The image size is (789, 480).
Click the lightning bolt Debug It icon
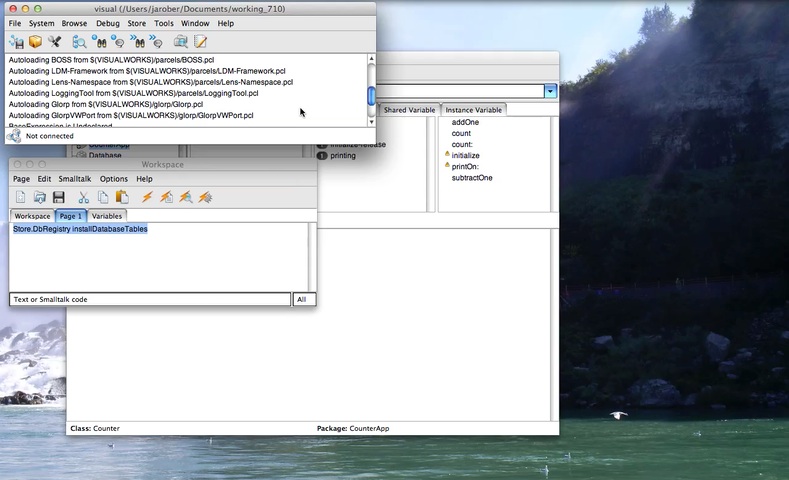204,197
